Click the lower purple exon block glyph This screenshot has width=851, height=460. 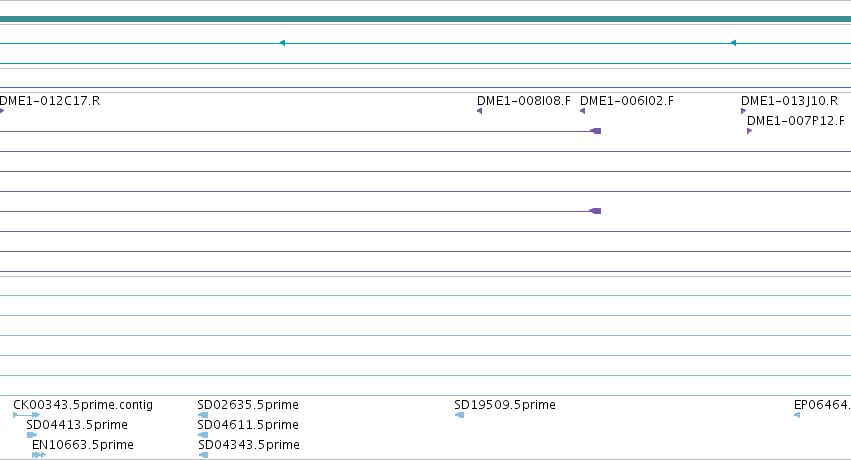click(595, 211)
